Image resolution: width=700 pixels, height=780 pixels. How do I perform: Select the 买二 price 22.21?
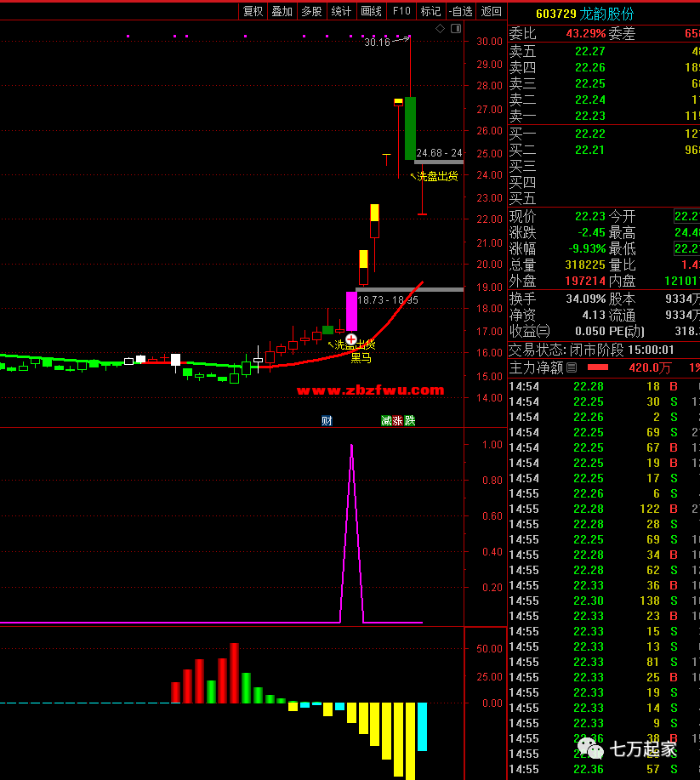(x=590, y=150)
